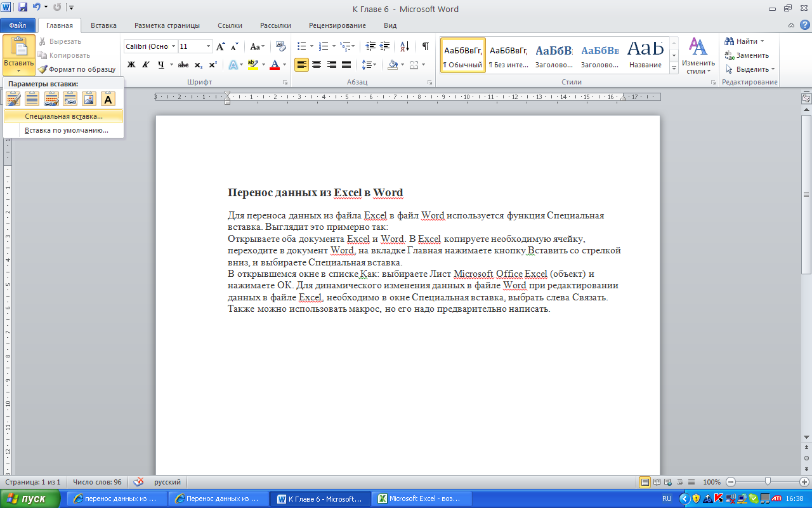
Task: Choose Link and Merge Formatting paste option
Action: (70, 98)
